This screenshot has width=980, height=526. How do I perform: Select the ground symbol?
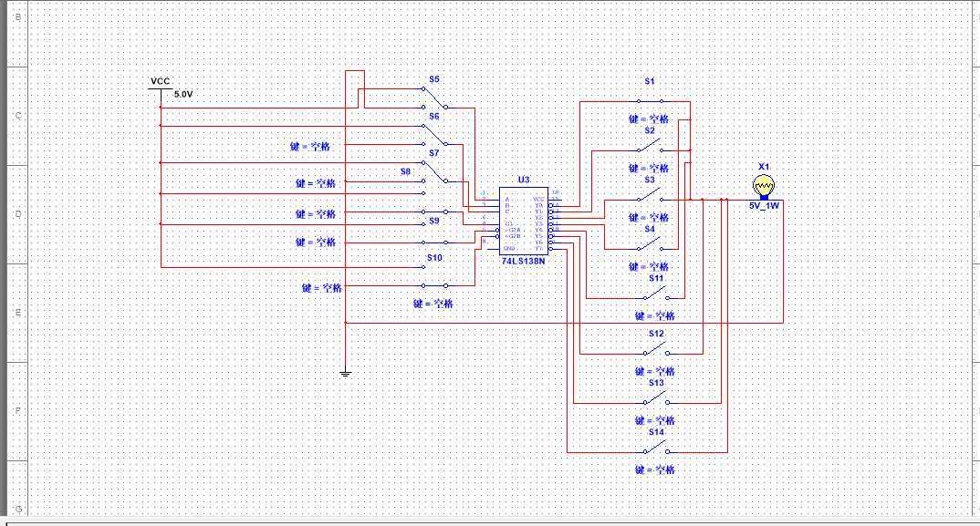pos(346,374)
